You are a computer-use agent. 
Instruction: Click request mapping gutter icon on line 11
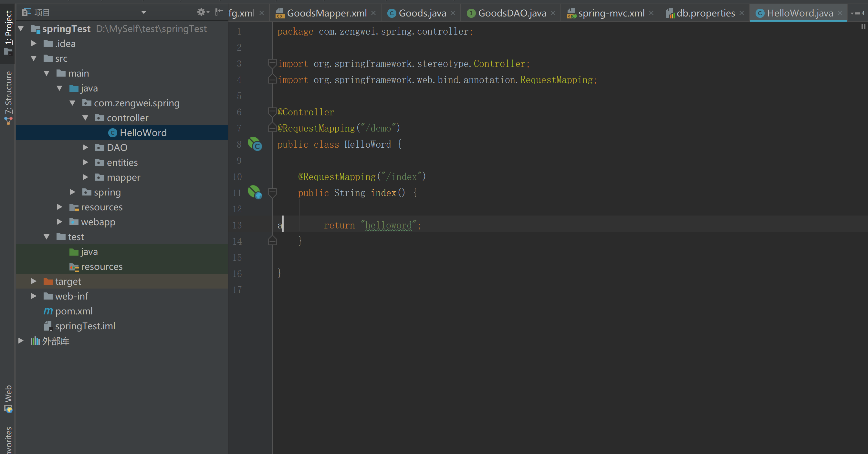(x=255, y=193)
